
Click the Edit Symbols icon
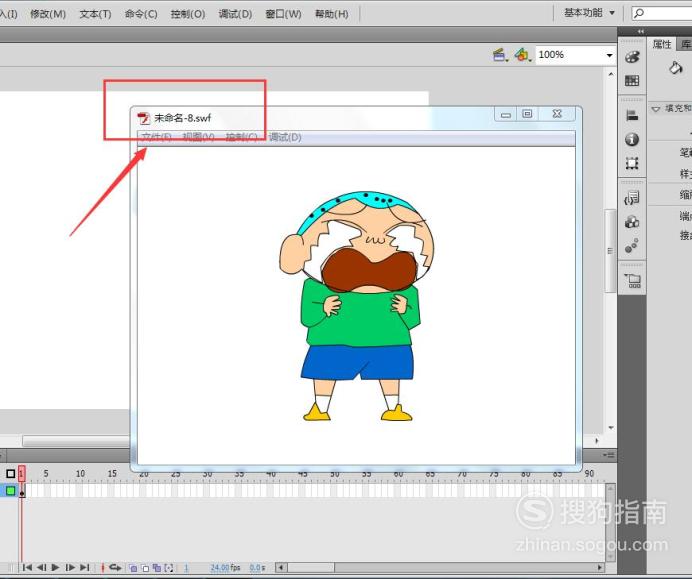(522, 55)
